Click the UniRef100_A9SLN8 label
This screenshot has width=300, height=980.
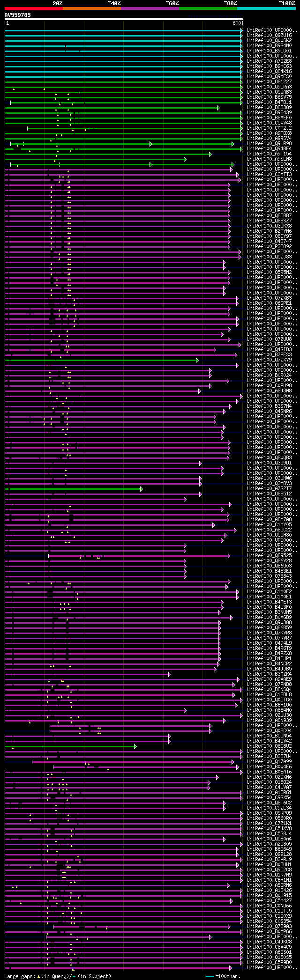269,159
